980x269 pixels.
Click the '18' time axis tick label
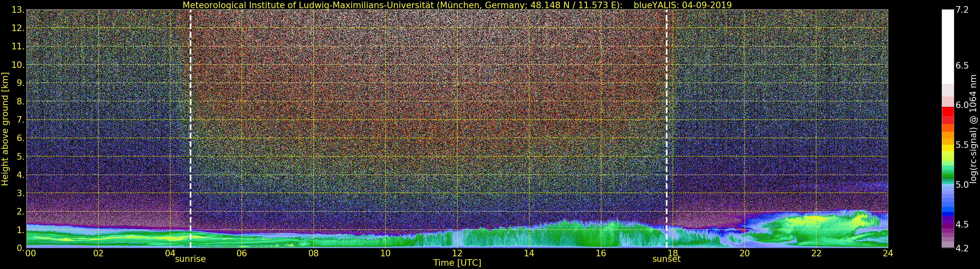pyautogui.click(x=673, y=253)
